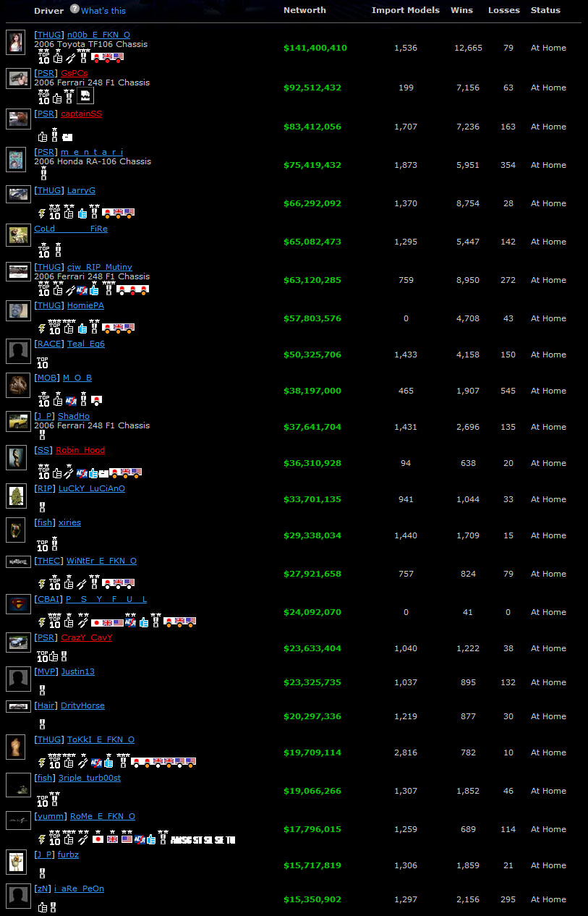Click the Japan flag badge under M_O_B
This screenshot has height=916, width=588.
pos(96,399)
